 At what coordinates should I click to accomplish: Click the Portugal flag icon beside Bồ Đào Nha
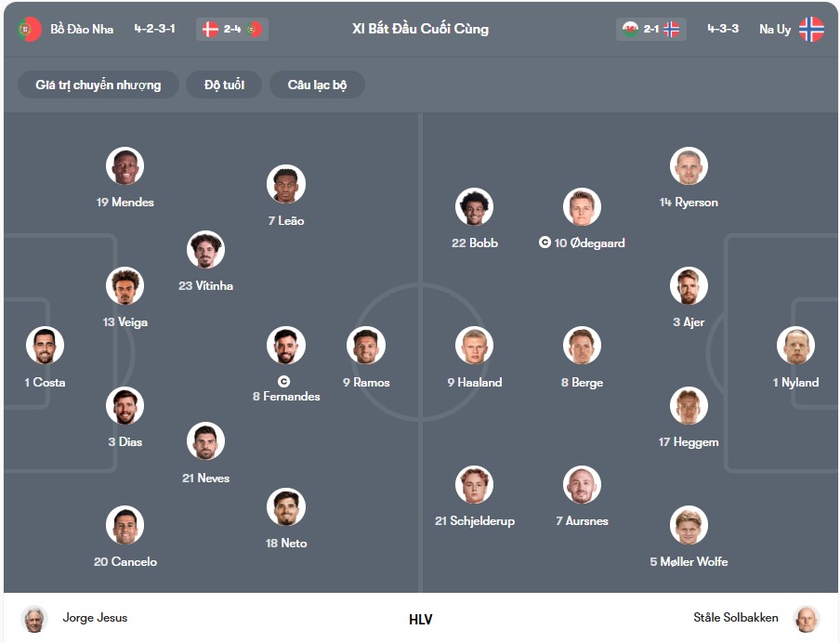click(29, 29)
